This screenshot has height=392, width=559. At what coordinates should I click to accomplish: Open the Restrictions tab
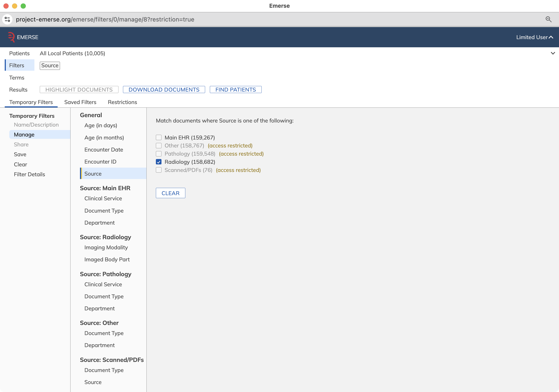coord(122,102)
